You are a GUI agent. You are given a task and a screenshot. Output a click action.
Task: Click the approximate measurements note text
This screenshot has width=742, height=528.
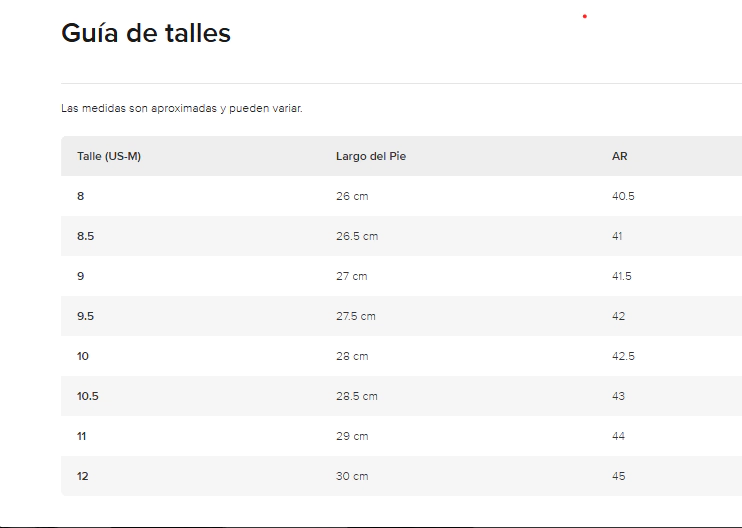point(181,108)
